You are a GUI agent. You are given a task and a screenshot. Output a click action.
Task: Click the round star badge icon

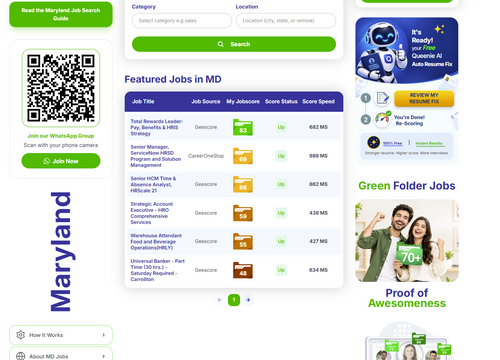tap(373, 142)
